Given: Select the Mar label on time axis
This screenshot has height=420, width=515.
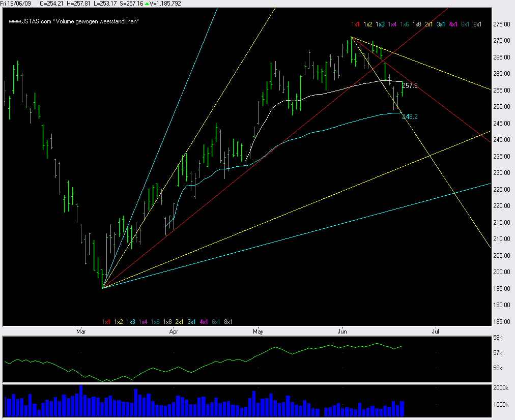Looking at the screenshot, I should 81,332.
